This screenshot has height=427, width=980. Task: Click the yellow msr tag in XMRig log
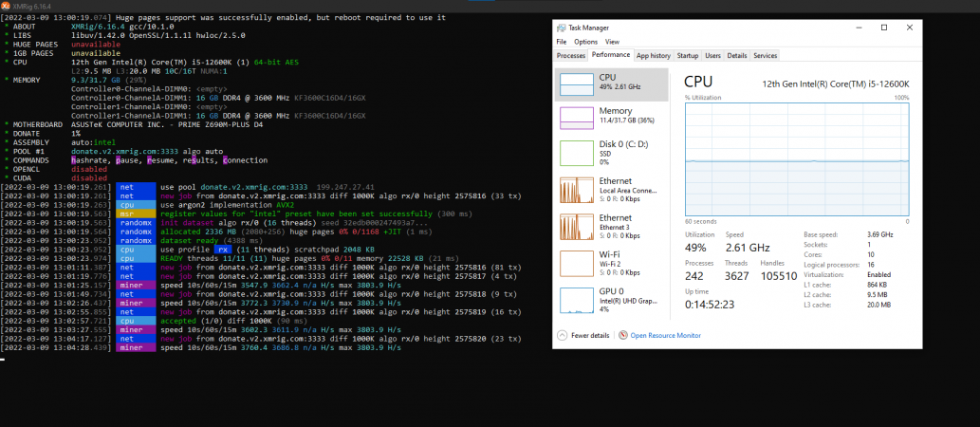[136, 213]
